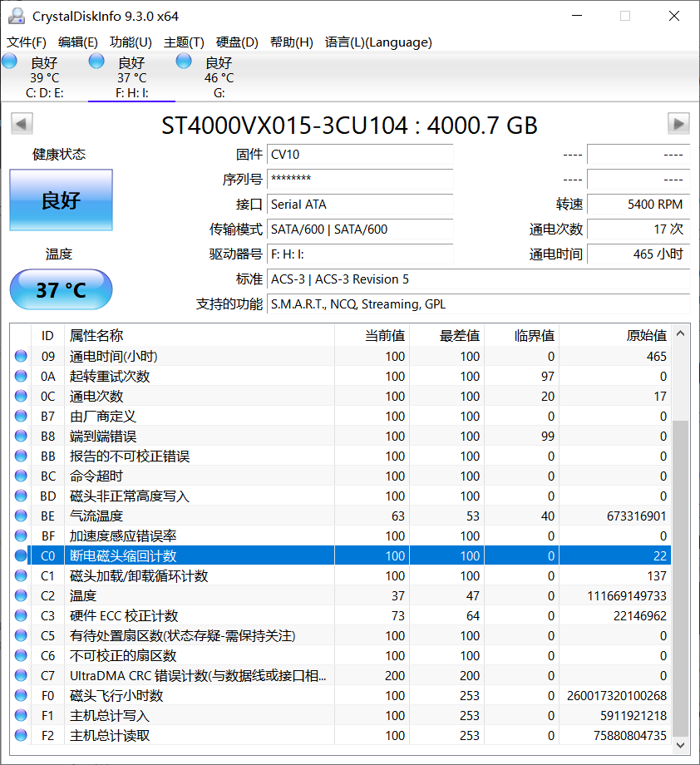
Task: Click status icon for row C6
Action: click(21, 656)
